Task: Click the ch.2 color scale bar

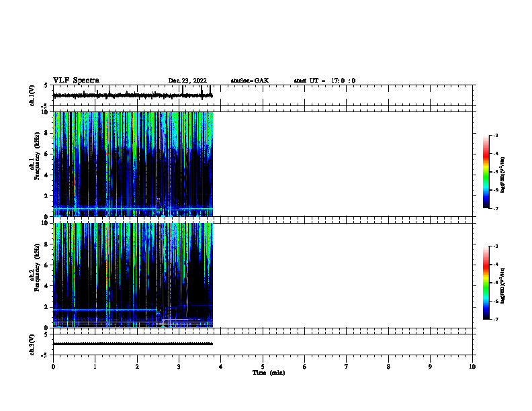Action: (x=486, y=283)
